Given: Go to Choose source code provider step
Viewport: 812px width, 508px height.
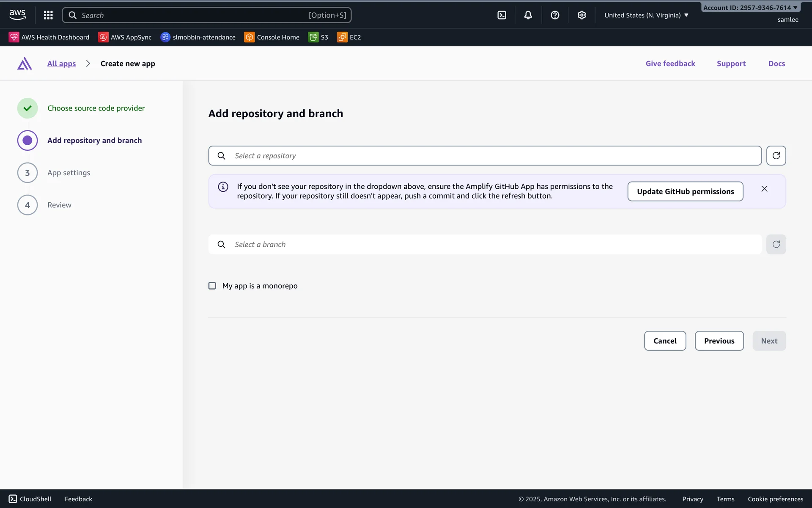Looking at the screenshot, I should (96, 108).
